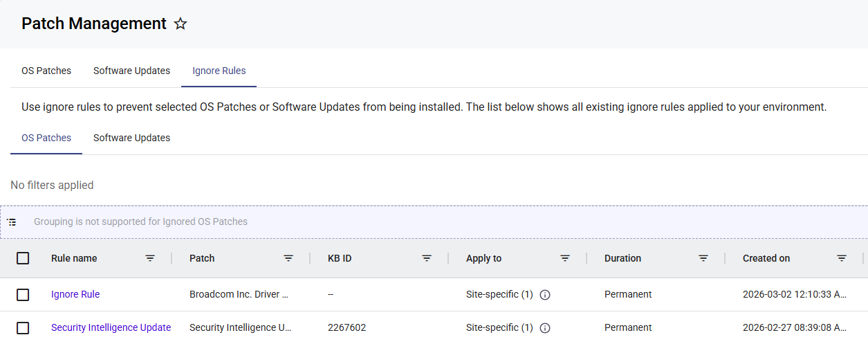Viewport: 868px width, 344px height.
Task: Sort by the Patch column header
Action: (202, 258)
